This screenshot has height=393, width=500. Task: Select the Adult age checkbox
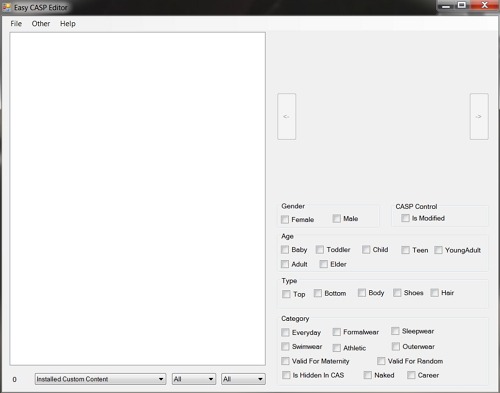[285, 264]
